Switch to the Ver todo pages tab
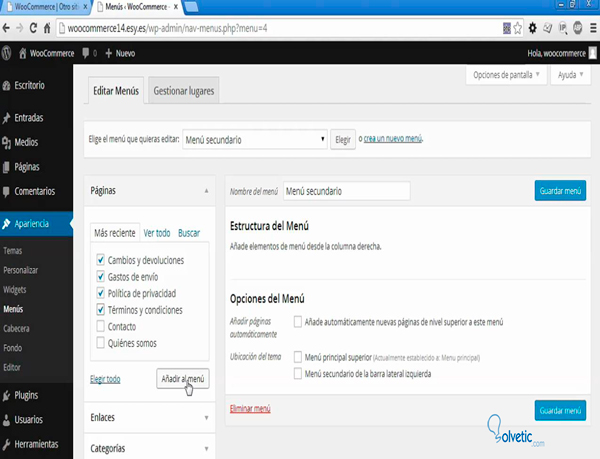Screen dimensions: 600x459 [x=157, y=233]
